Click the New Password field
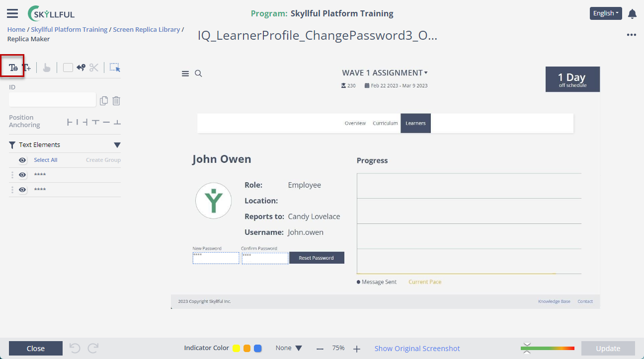Image resolution: width=644 pixels, height=359 pixels. click(216, 258)
